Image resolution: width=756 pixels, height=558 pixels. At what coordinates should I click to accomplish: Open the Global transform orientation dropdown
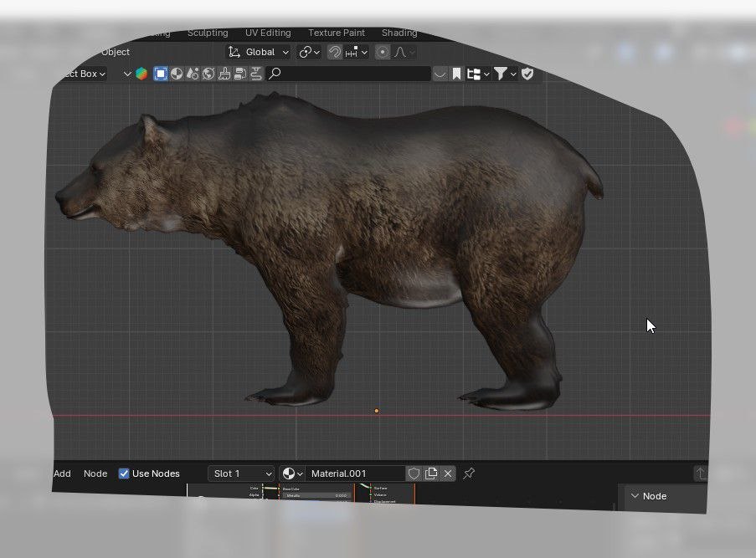click(260, 52)
